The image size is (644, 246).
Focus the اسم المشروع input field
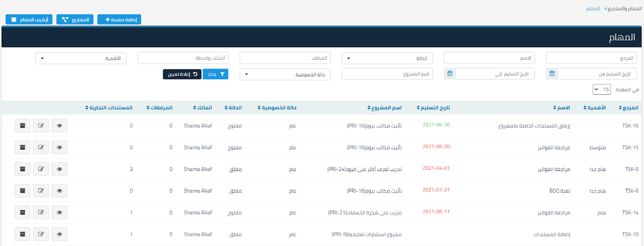coord(387,74)
